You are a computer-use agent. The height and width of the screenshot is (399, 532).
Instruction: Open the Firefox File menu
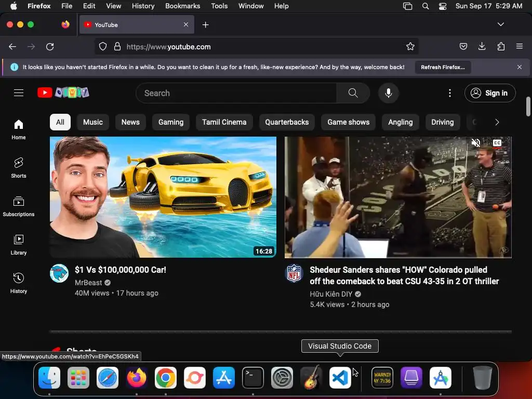click(x=67, y=6)
